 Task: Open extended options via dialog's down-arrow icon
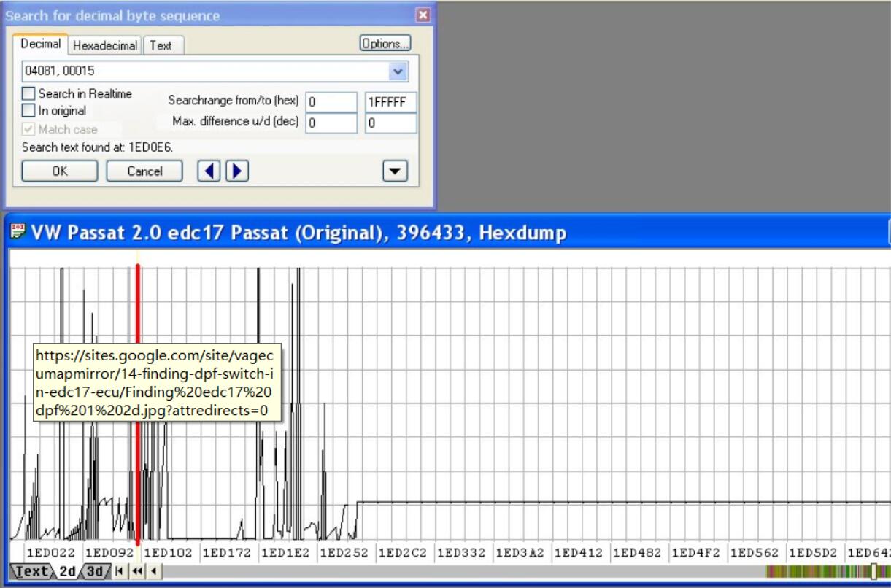[x=393, y=171]
